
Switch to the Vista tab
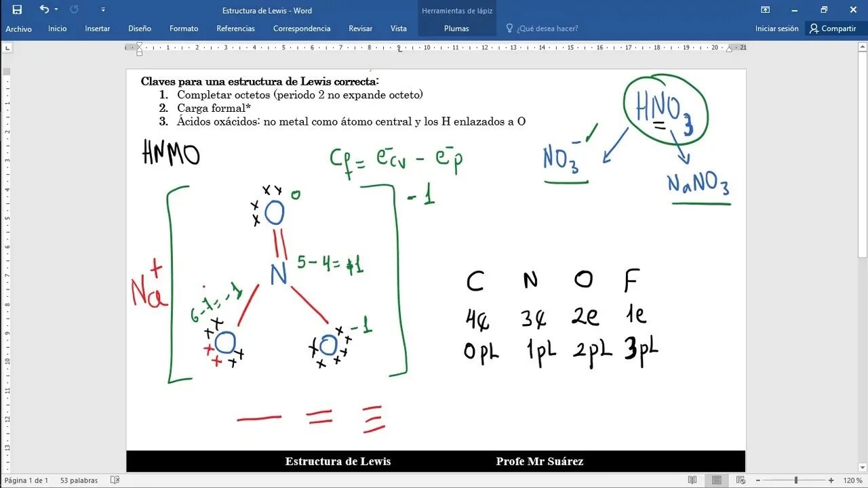click(399, 28)
